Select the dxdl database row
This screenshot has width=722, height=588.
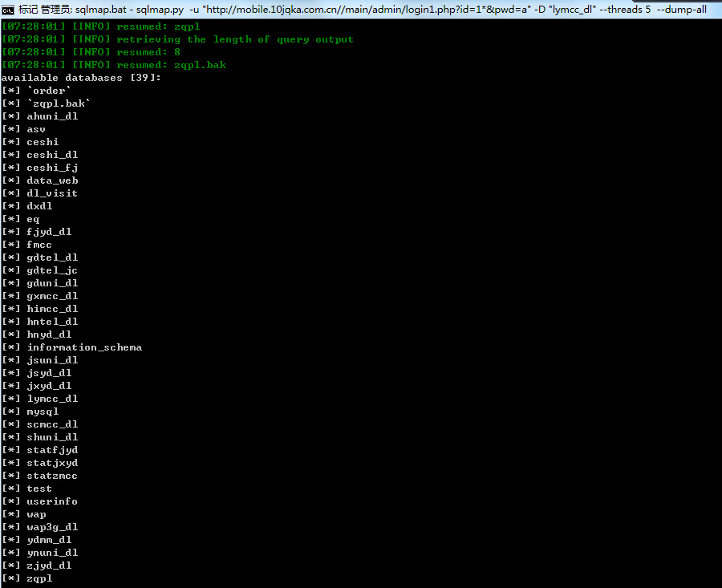click(x=26, y=206)
